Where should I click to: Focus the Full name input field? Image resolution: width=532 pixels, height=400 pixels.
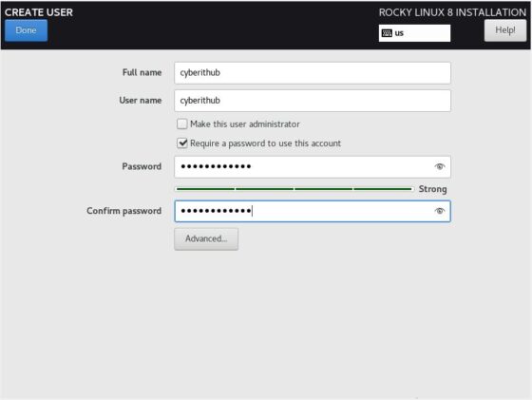click(313, 72)
